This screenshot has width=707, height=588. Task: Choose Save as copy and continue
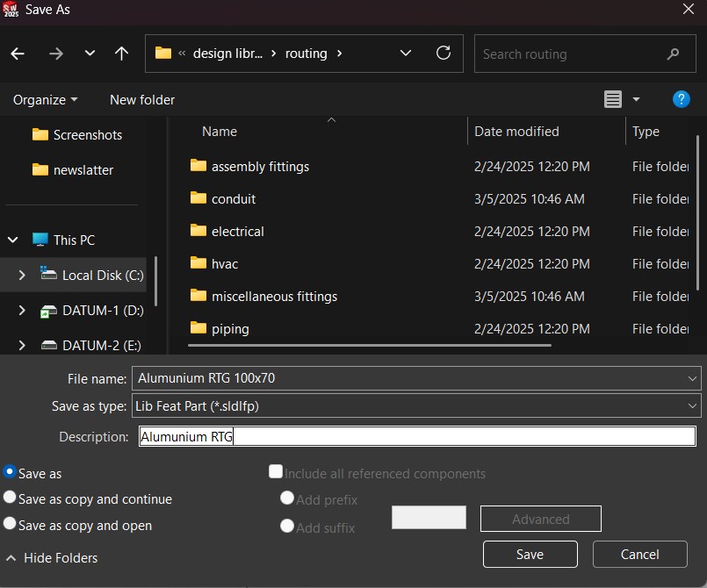(11, 498)
